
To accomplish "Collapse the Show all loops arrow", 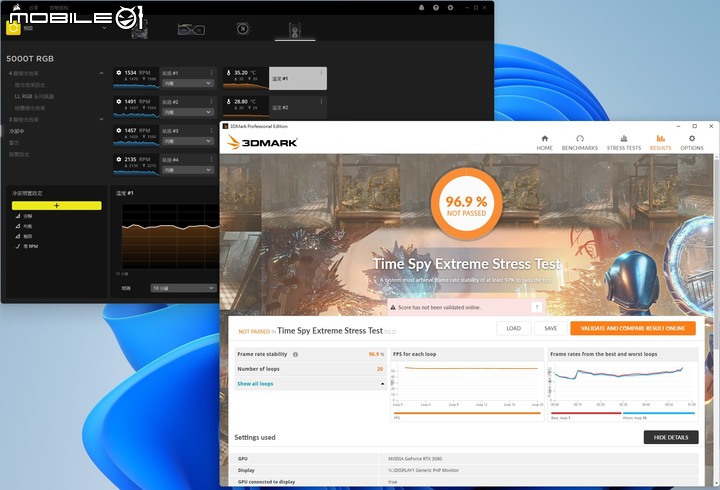I will (382, 383).
